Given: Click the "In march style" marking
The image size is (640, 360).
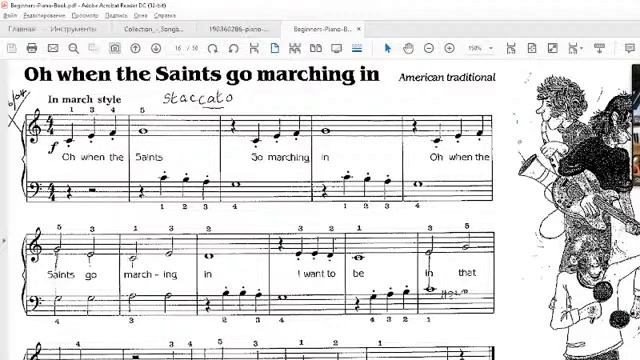Looking at the screenshot, I should click(x=84, y=99).
